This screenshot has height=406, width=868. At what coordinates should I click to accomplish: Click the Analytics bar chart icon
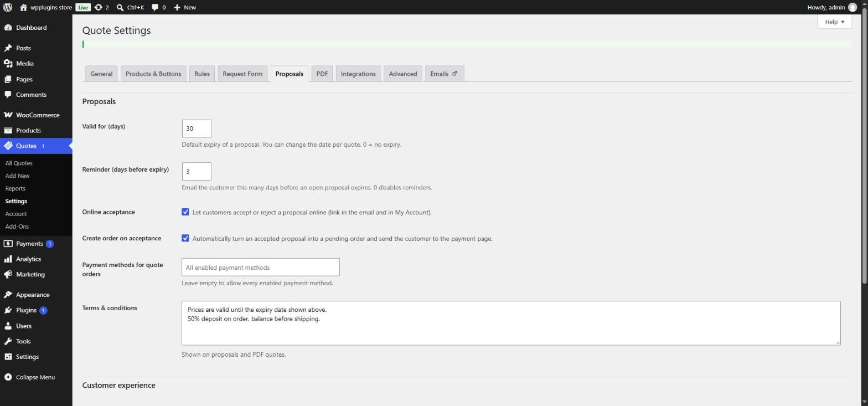click(x=8, y=259)
